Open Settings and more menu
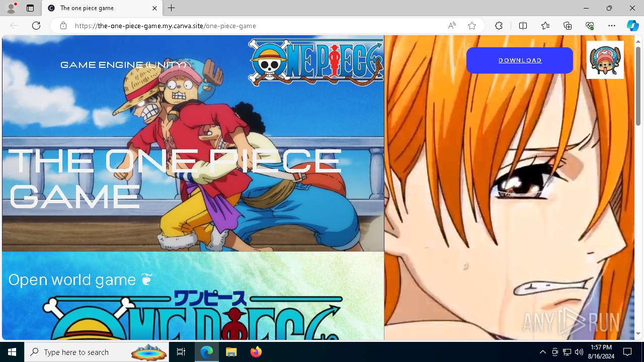 pyautogui.click(x=612, y=26)
